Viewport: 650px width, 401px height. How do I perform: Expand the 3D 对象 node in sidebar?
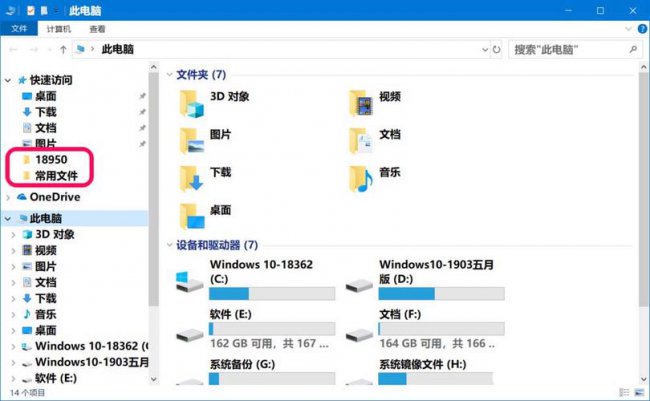point(14,235)
